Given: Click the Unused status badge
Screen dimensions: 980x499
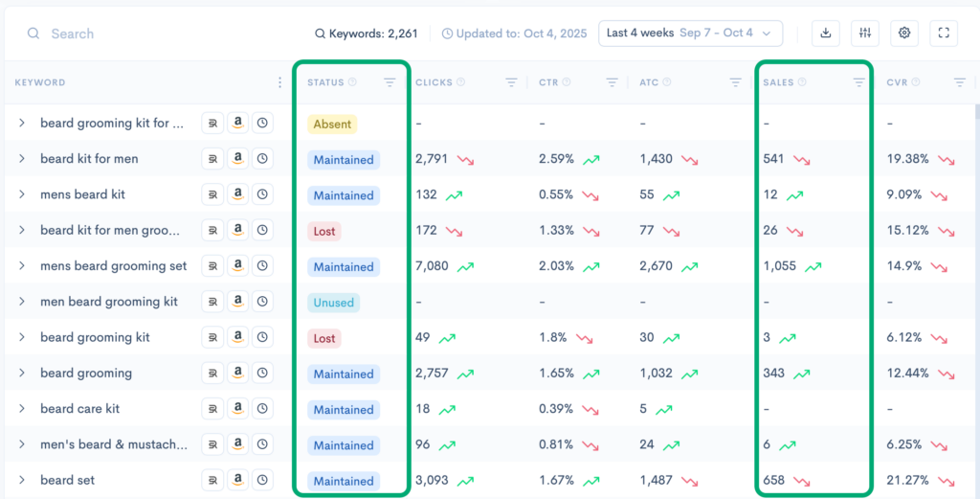Looking at the screenshot, I should pos(334,303).
